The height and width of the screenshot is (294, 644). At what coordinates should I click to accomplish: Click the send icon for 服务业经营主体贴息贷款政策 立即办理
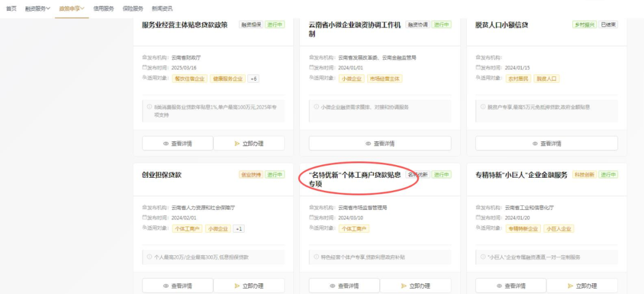coord(237,144)
